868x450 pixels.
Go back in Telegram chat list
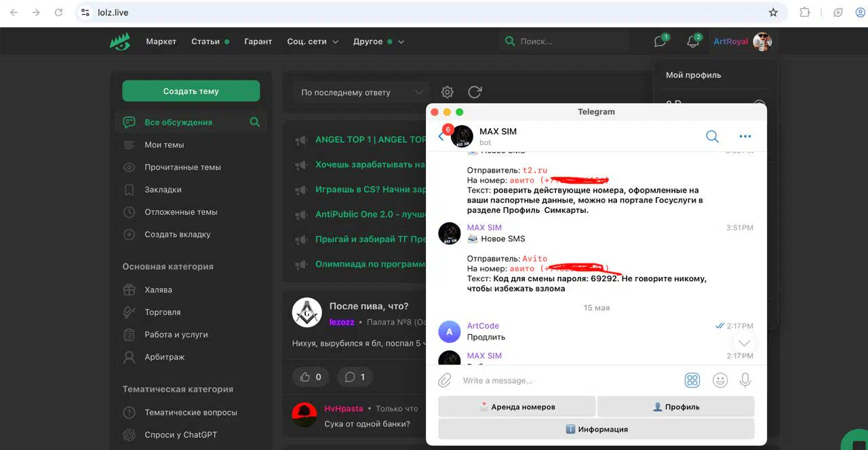[x=441, y=136]
